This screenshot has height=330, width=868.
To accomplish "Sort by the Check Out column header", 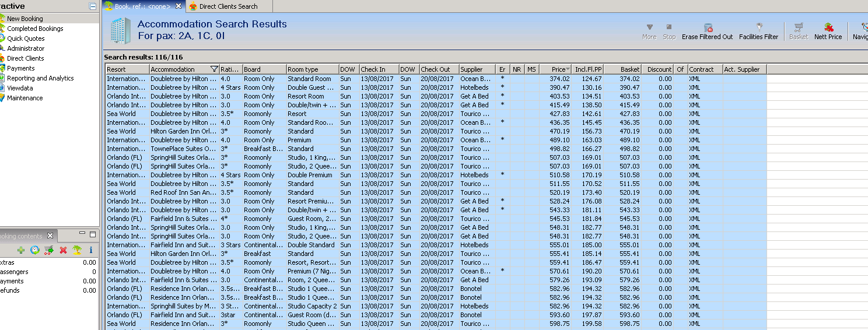I will coord(439,69).
